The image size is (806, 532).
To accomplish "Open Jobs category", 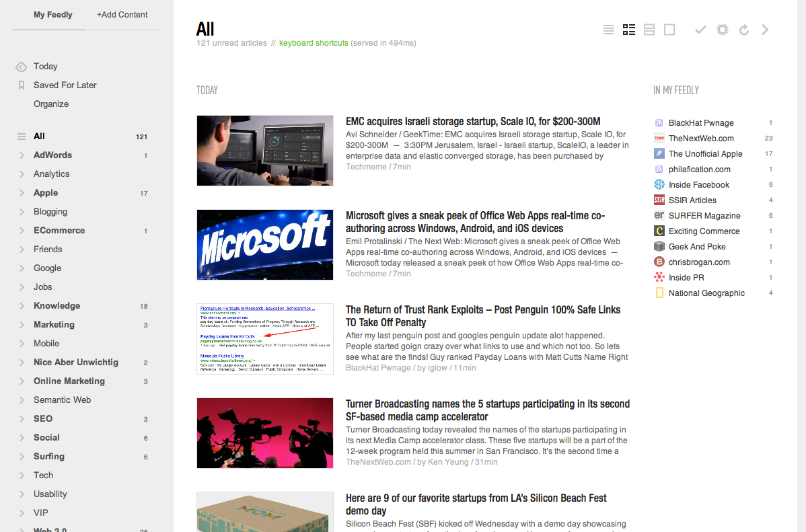I will click(x=42, y=287).
